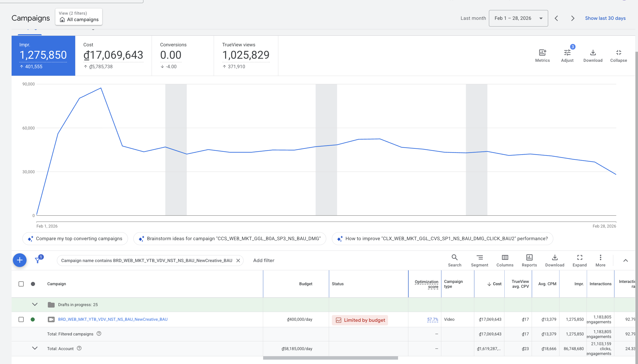Click Show last 30 days link
638x364 pixels.
click(x=605, y=18)
